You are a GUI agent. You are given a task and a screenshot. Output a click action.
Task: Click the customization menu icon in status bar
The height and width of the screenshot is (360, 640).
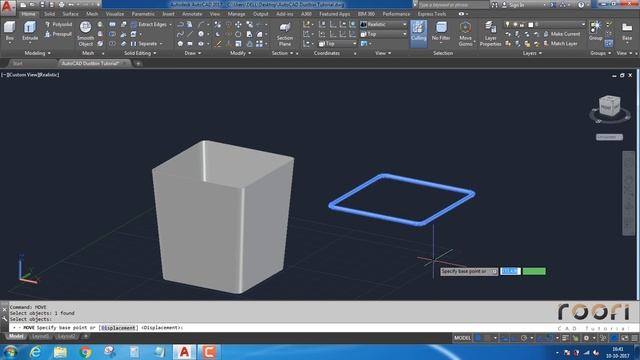[635, 338]
